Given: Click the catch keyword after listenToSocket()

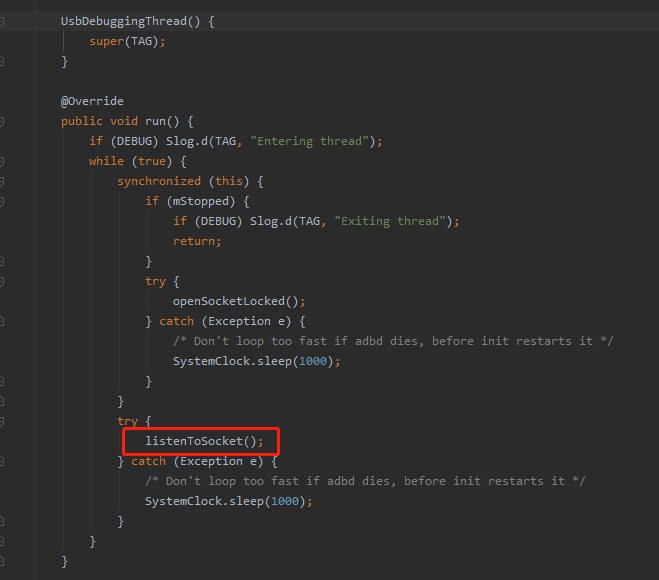Looking at the screenshot, I should tap(148, 461).
